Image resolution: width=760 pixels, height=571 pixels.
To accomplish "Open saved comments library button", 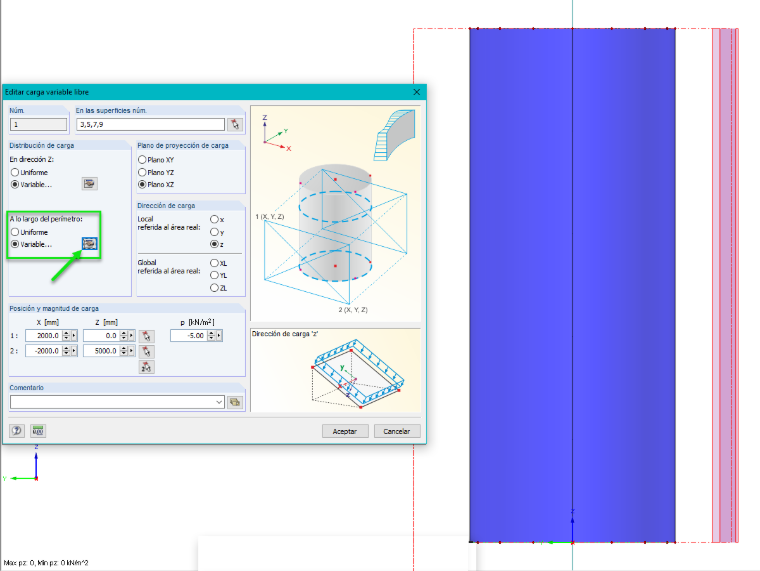I will point(235,402).
